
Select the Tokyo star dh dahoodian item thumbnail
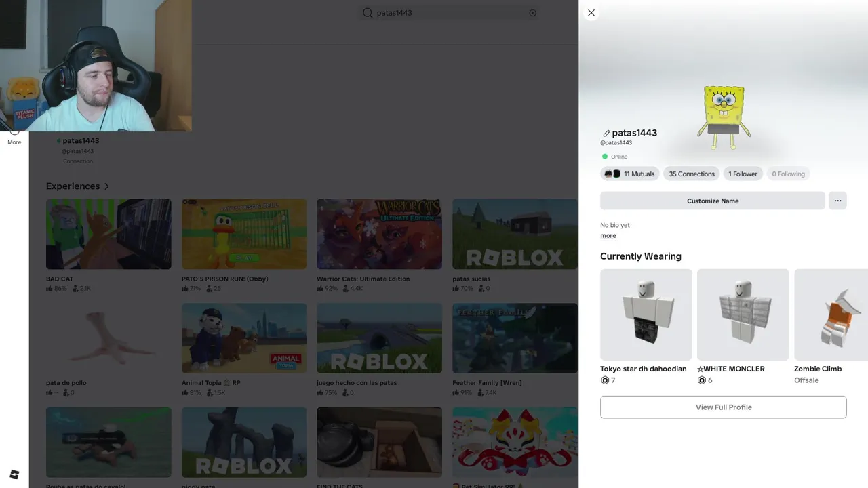tap(646, 314)
